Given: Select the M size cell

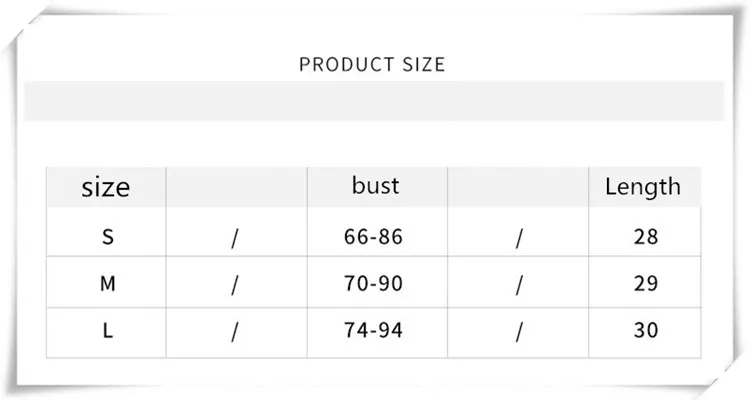Looking at the screenshot, I should click(x=108, y=283).
